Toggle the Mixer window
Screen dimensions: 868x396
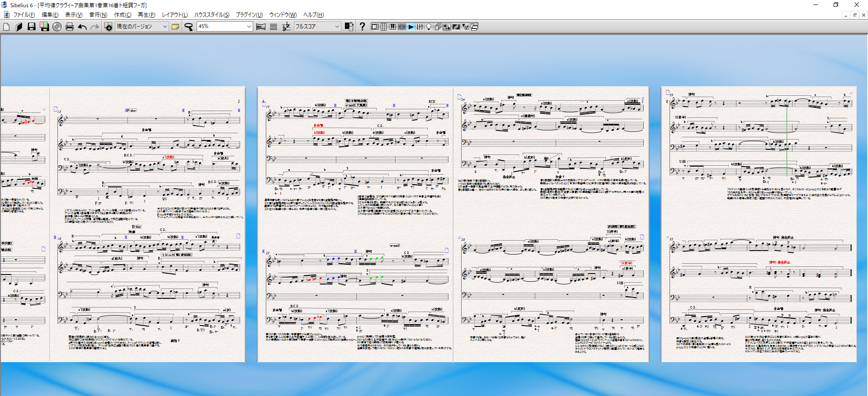[420, 27]
